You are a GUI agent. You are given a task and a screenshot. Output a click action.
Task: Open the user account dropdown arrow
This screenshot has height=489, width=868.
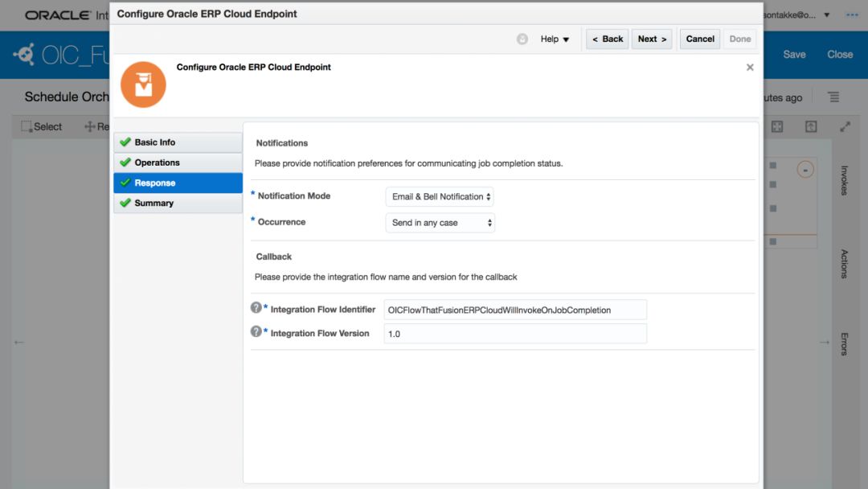826,15
